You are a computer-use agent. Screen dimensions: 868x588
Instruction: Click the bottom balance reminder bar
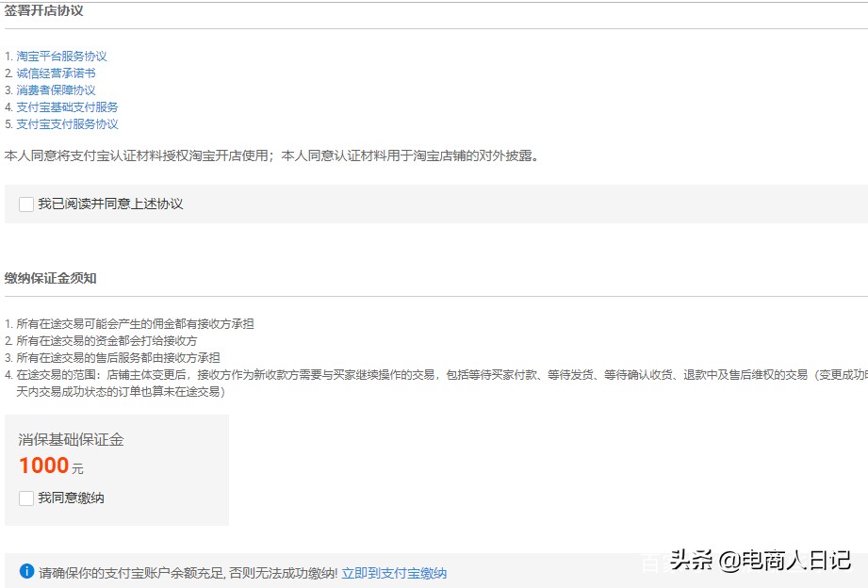[434, 572]
